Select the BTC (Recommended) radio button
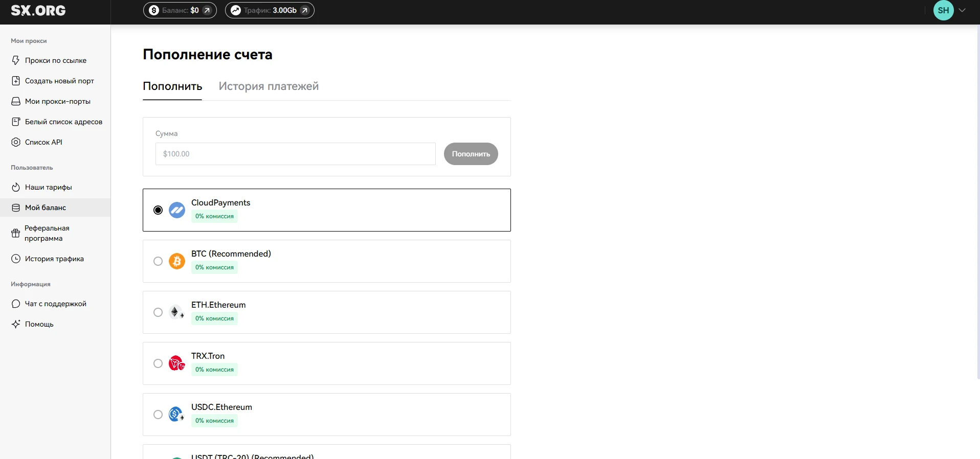Viewport: 980px width, 459px height. point(158,261)
